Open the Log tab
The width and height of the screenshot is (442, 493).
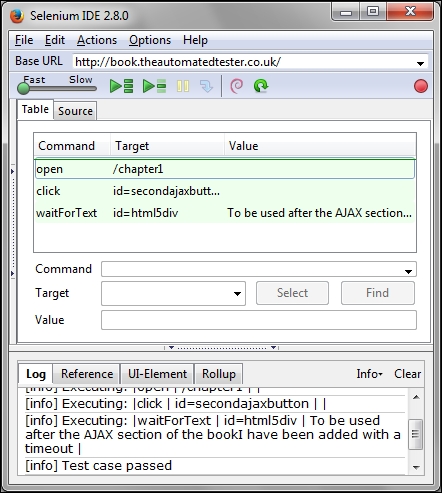[36, 374]
